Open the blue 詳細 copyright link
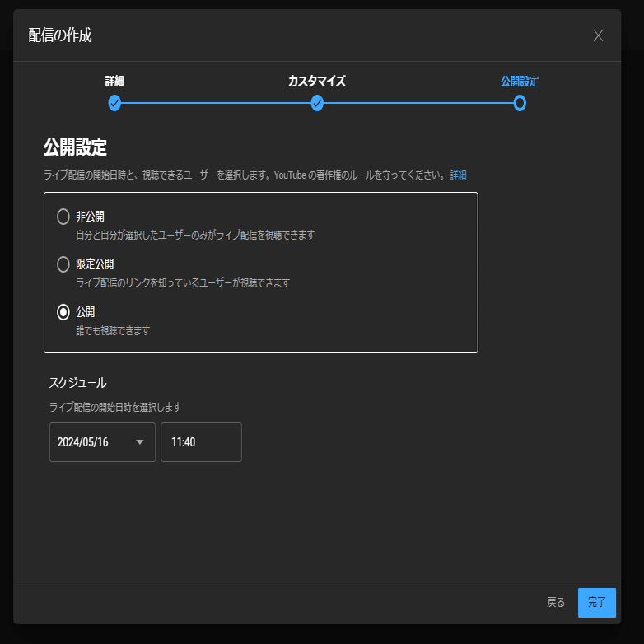 (458, 175)
